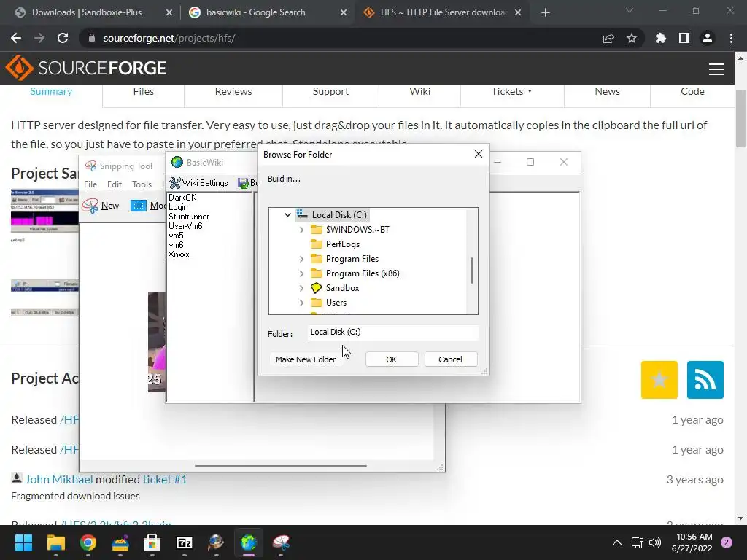Open Chrome three-dot menu
747x560 pixels.
click(731, 38)
